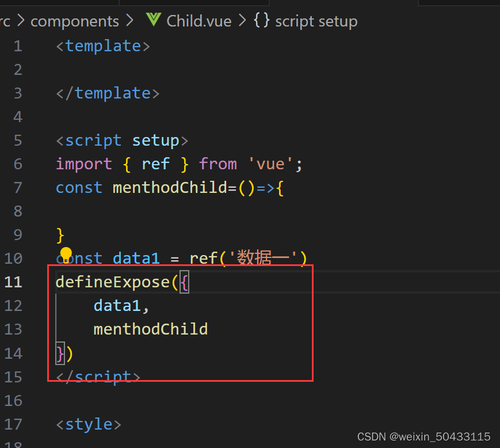500x448 pixels.
Task: Expand chevron after components breadcrumb
Action: coord(129,21)
